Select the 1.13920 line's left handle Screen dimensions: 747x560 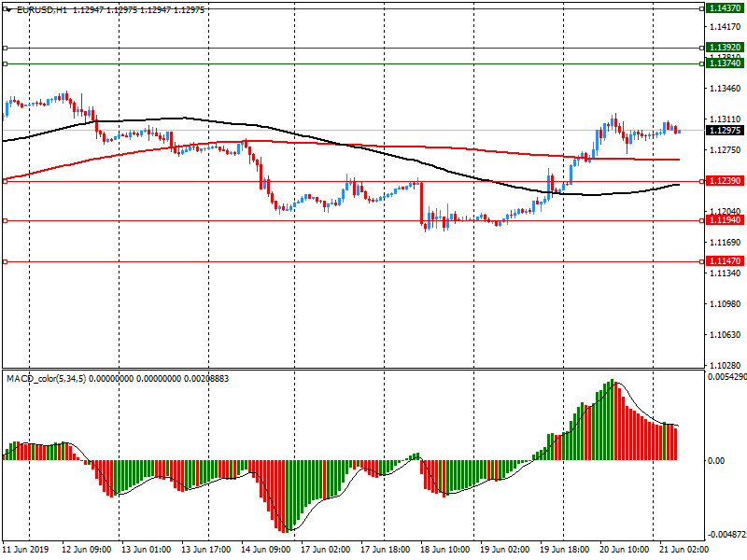pyautogui.click(x=6, y=49)
